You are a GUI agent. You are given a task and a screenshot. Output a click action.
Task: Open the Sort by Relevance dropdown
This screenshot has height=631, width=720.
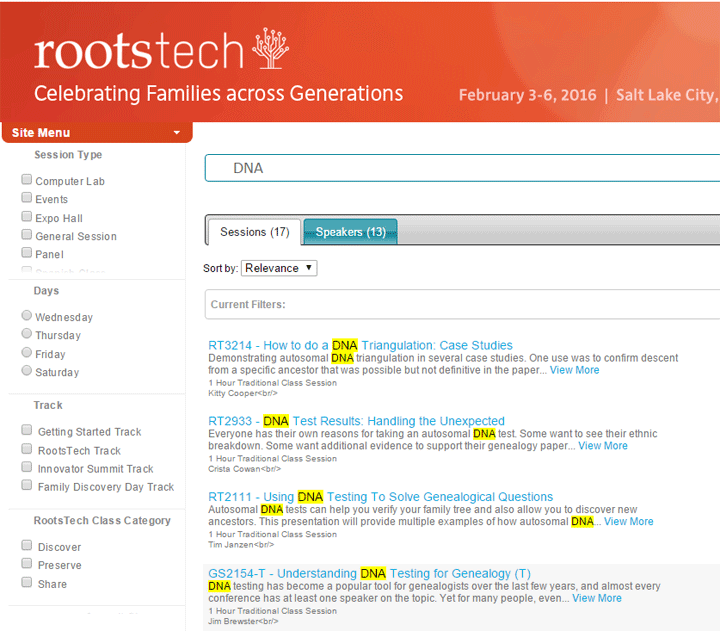(x=279, y=268)
